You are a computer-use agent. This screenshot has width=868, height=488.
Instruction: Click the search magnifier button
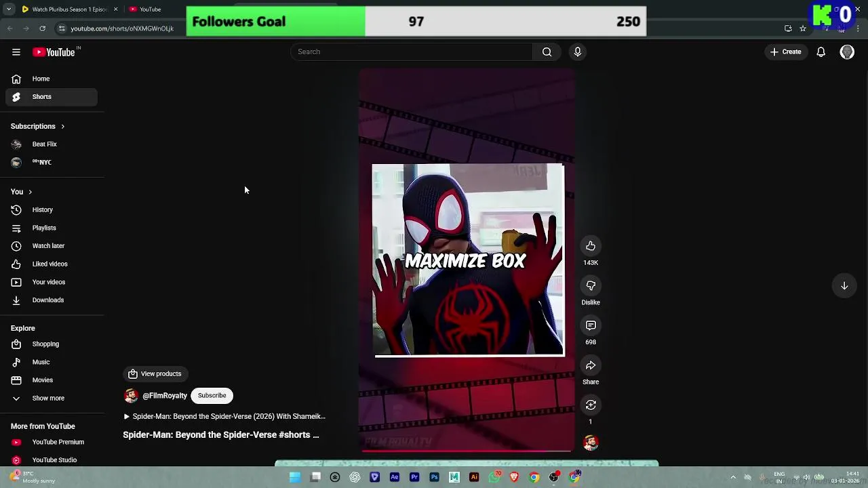547,52
